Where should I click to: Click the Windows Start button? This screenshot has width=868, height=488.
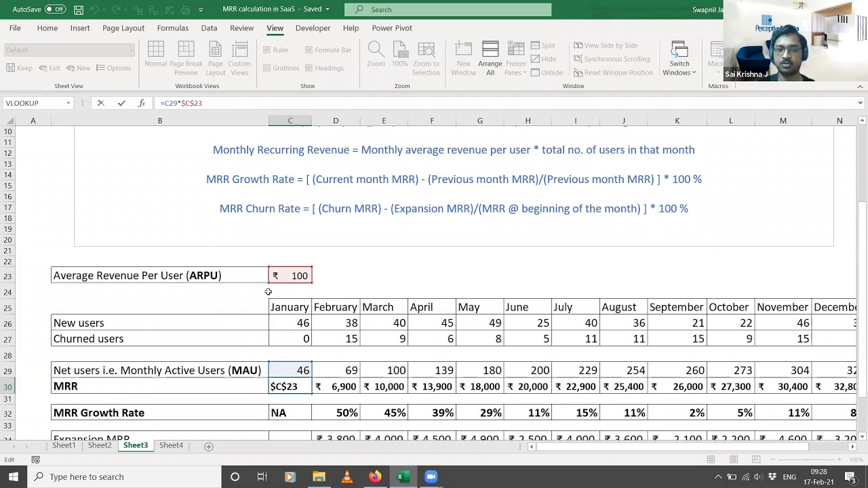point(14,476)
